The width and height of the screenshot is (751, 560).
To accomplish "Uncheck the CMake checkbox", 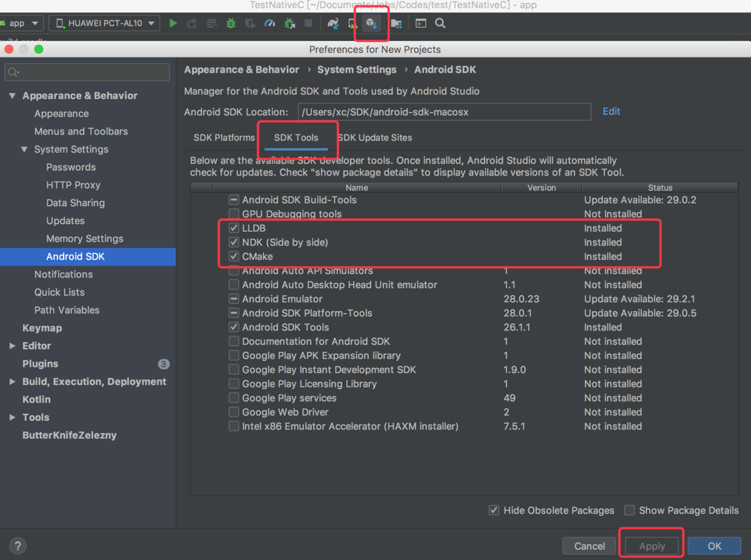I will tap(234, 256).
